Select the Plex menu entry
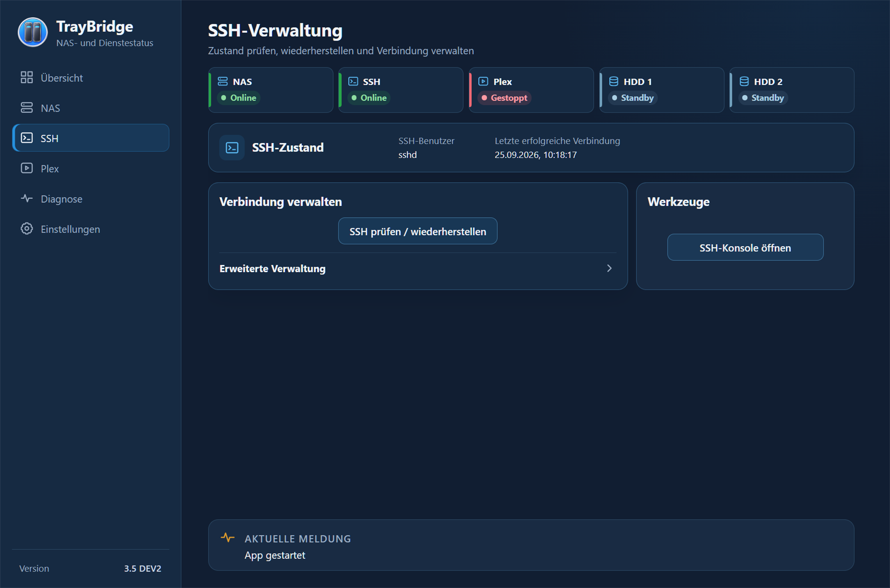This screenshot has width=890, height=588. coord(90,169)
